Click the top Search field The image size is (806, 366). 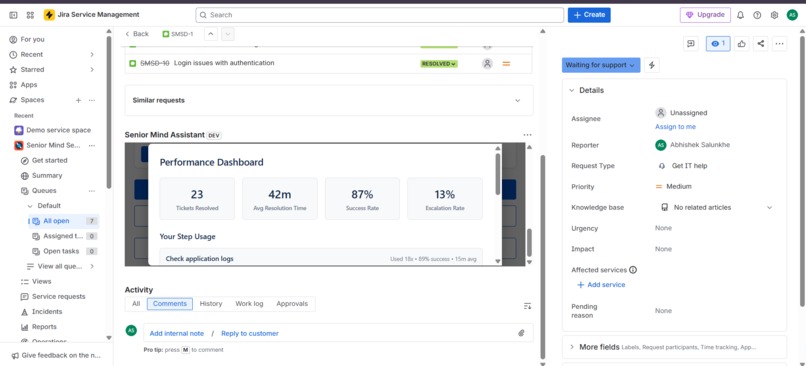tap(379, 15)
